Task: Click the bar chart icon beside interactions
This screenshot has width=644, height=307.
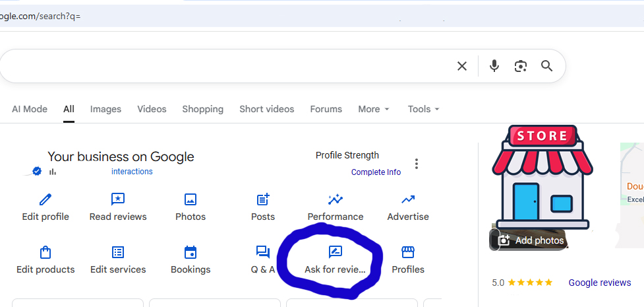Action: point(53,172)
